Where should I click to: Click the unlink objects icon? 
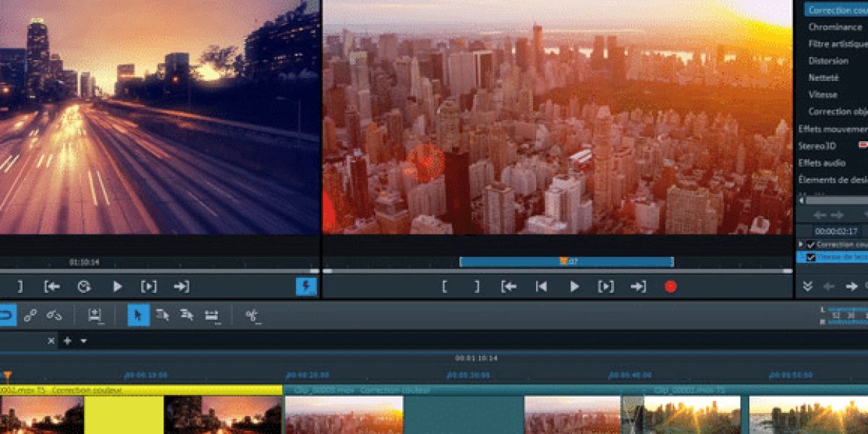(54, 315)
